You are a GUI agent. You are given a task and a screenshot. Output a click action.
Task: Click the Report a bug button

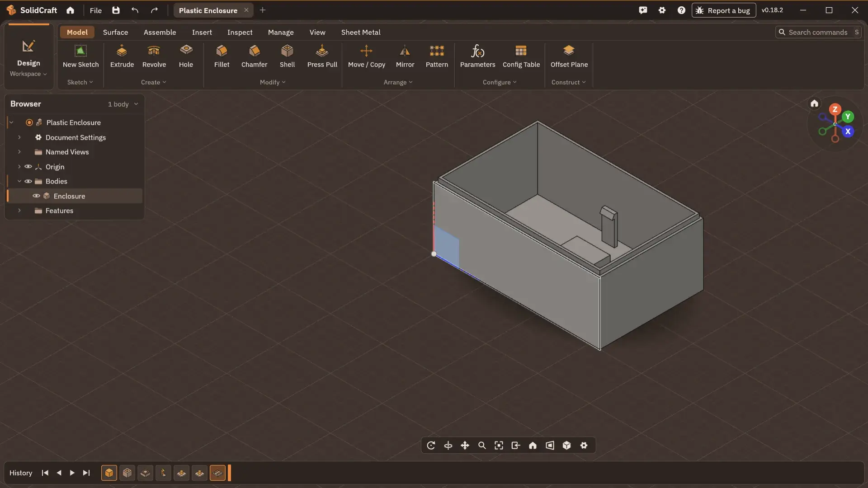(723, 10)
